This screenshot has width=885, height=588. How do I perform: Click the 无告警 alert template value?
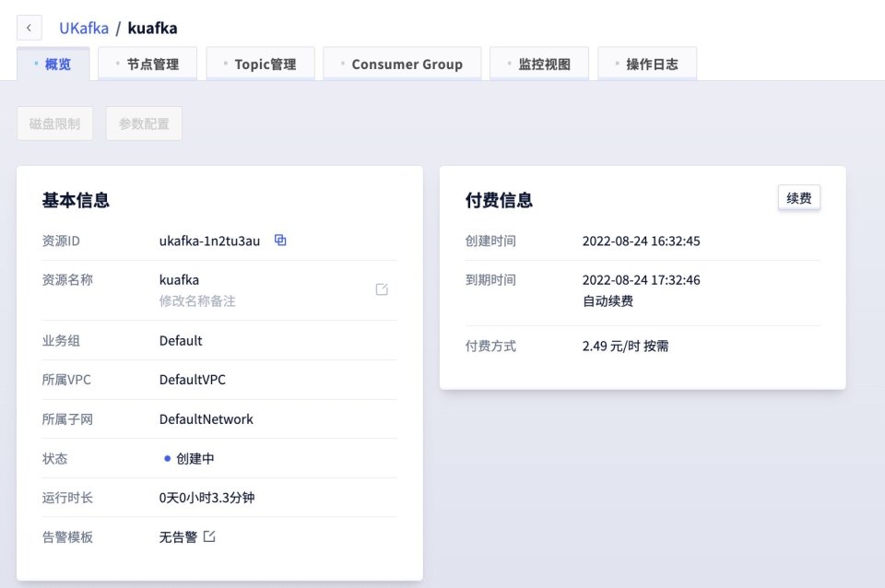(x=178, y=536)
